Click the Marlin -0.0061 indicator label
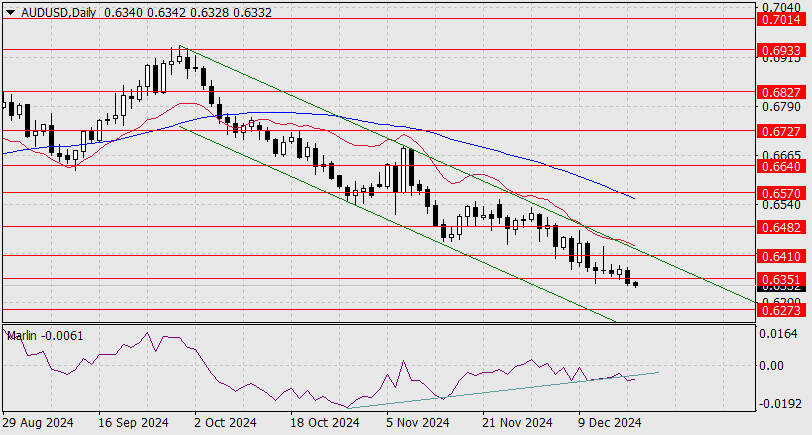 tap(45, 336)
